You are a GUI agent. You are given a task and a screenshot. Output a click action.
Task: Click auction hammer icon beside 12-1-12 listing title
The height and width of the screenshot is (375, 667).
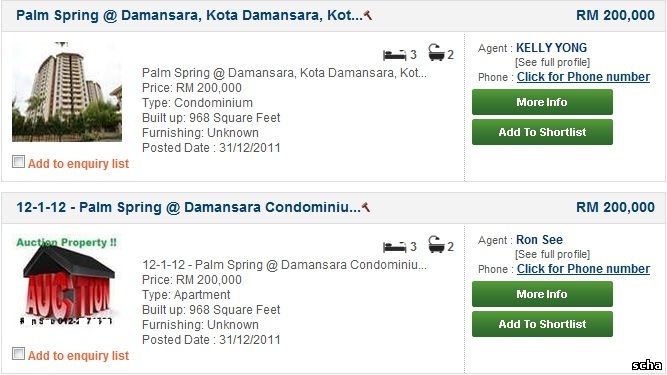366,207
